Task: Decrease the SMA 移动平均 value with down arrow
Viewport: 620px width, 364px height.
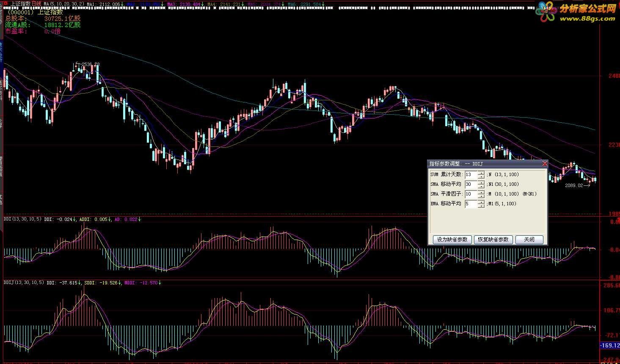Action: pyautogui.click(x=481, y=186)
